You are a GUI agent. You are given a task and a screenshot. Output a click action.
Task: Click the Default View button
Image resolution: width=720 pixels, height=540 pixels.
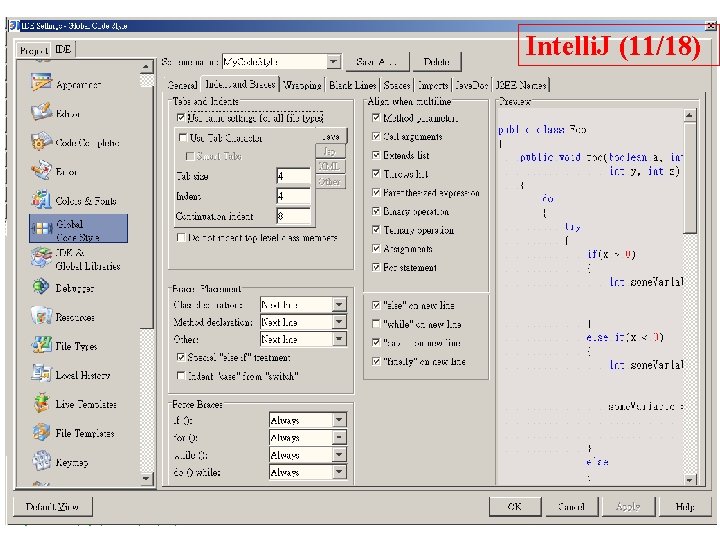[x=52, y=506]
